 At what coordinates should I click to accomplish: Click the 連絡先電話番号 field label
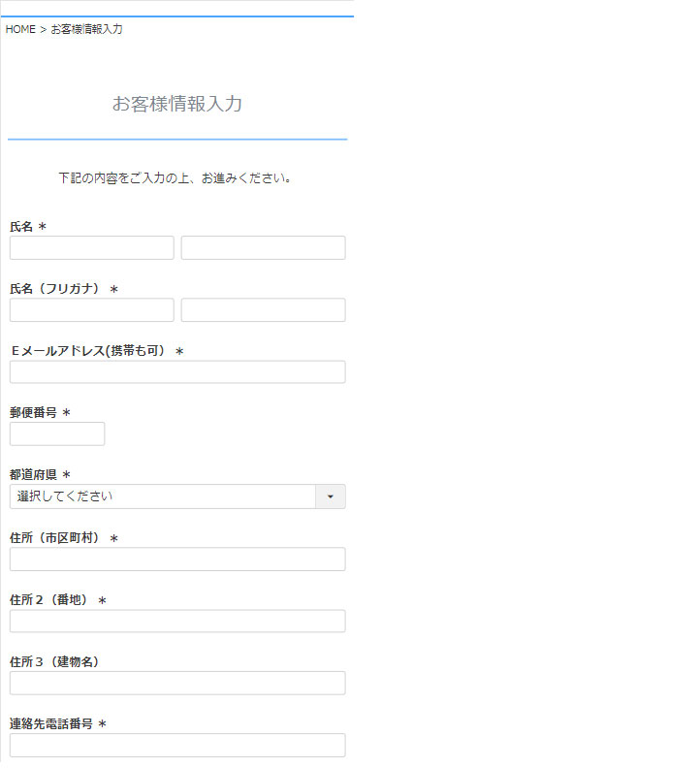pos(51,724)
